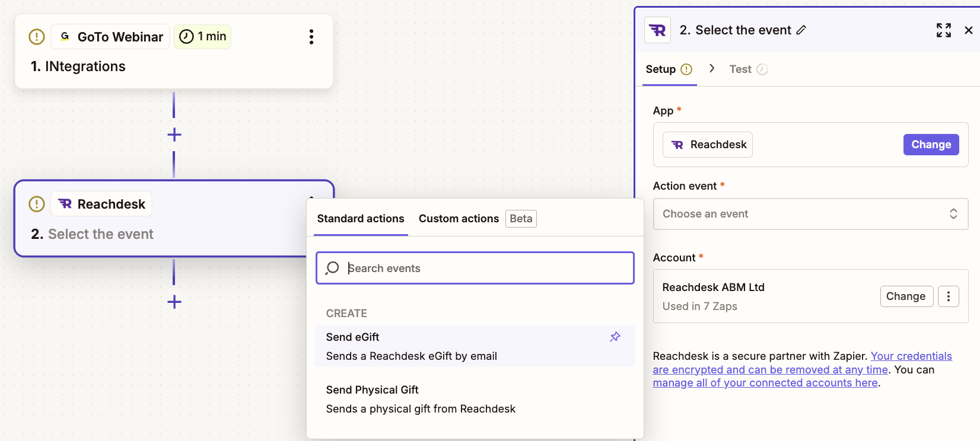Click warning icon on GoTo Webinar step
This screenshot has width=980, height=441.
click(x=37, y=37)
